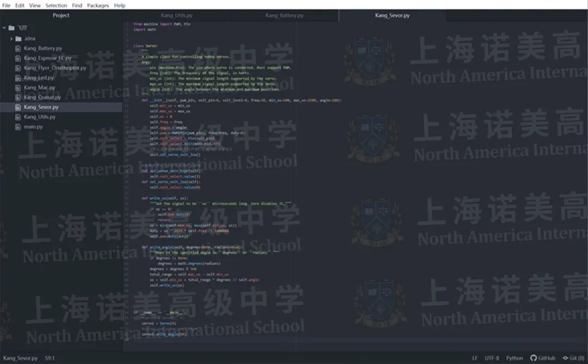Click the 'import math' line

pos(145,29)
